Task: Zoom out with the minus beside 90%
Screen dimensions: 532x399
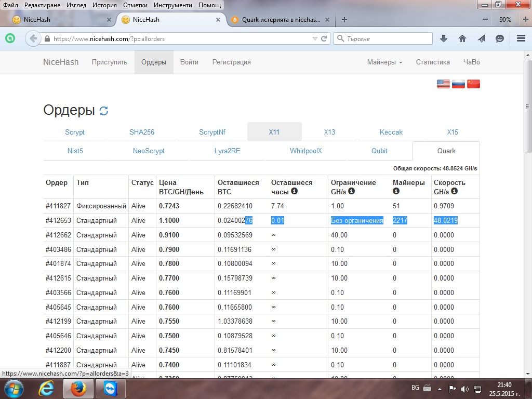Action: click(485, 20)
